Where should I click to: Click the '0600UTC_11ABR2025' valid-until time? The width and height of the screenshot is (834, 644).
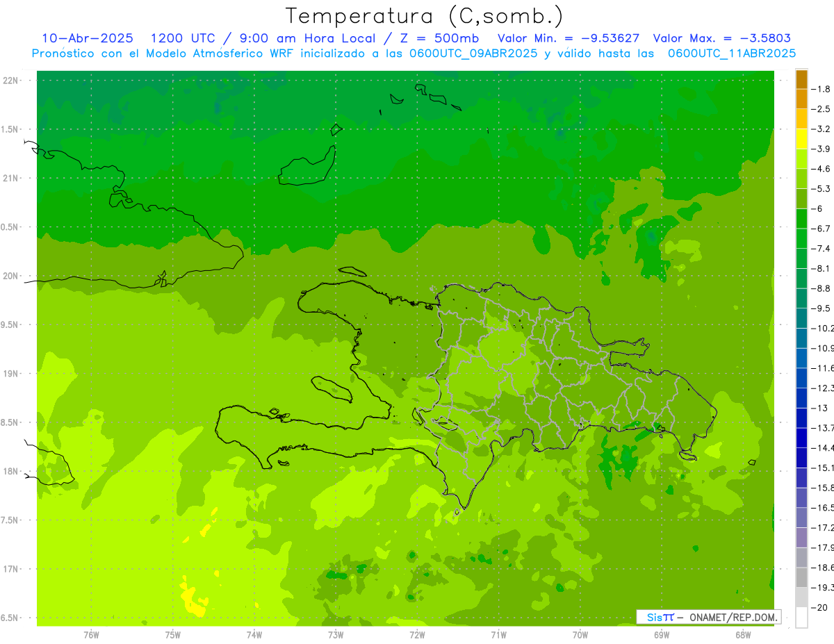731,53
